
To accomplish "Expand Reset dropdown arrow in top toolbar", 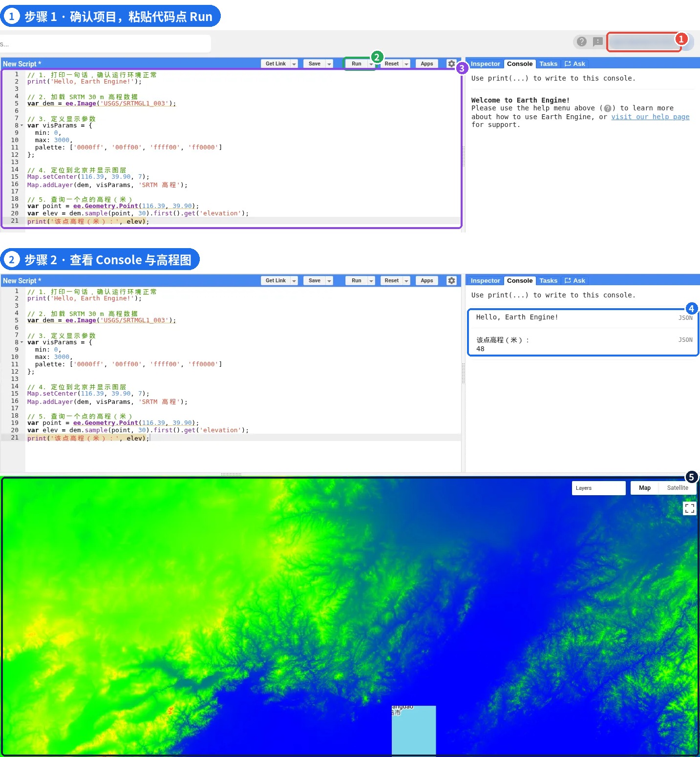I will [406, 64].
